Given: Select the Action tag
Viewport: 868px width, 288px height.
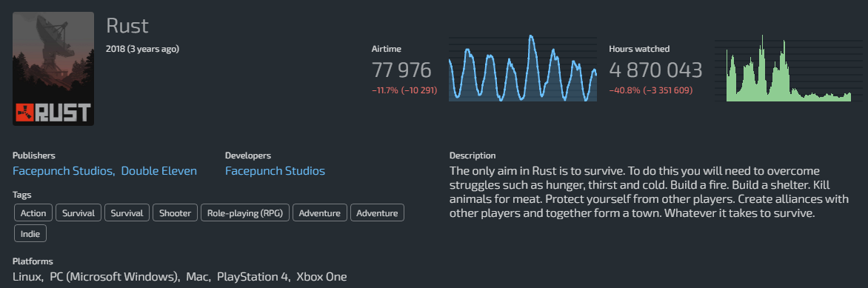Looking at the screenshot, I should (x=33, y=212).
